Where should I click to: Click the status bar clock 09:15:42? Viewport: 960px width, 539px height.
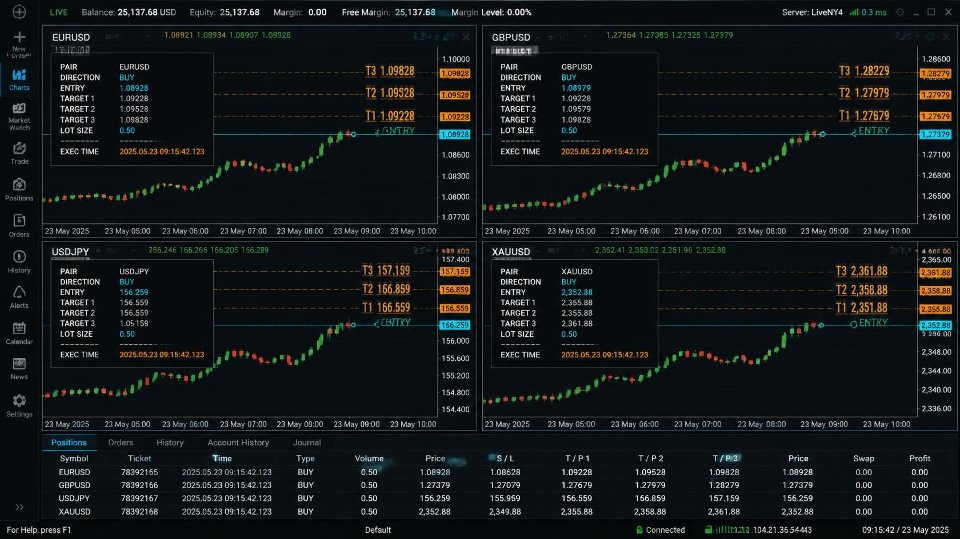906,530
